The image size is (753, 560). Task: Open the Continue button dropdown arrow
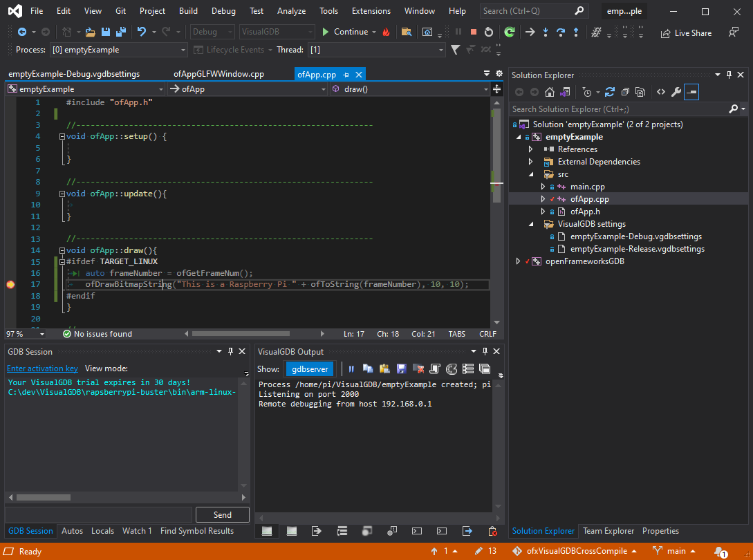(373, 32)
